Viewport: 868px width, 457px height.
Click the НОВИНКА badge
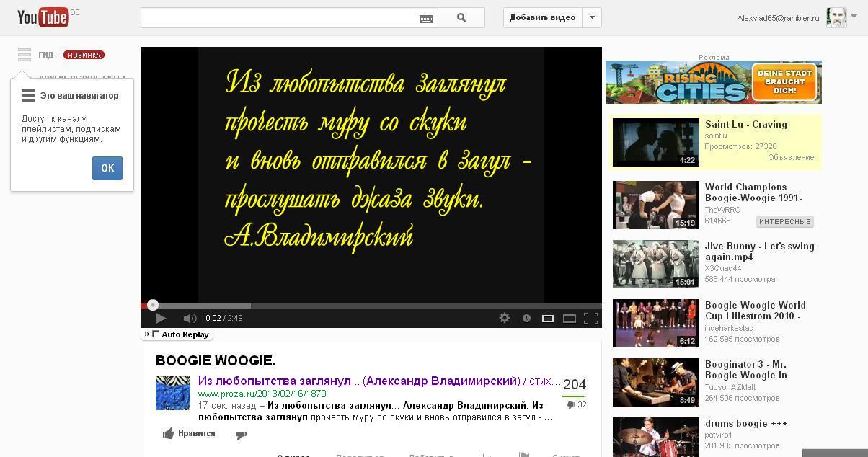[84, 55]
